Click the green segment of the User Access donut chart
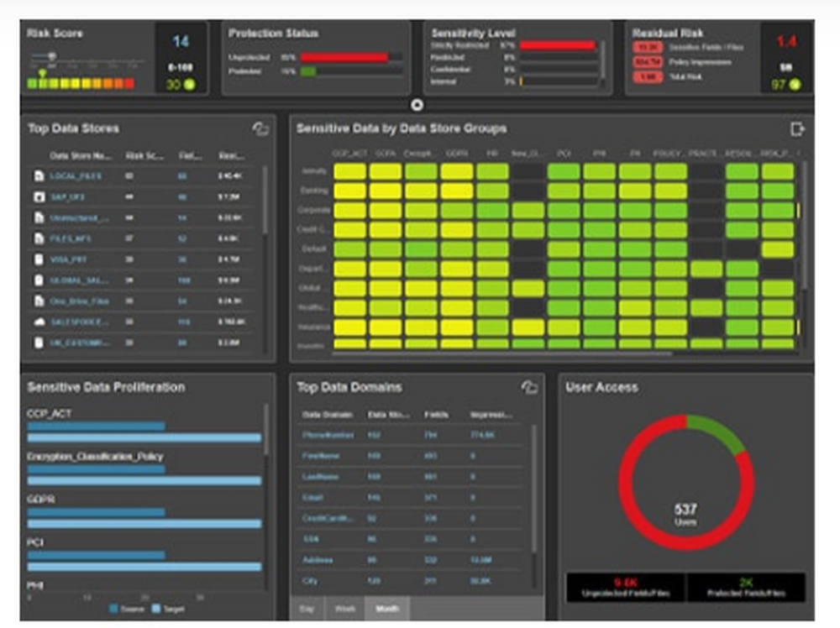 coord(718,431)
